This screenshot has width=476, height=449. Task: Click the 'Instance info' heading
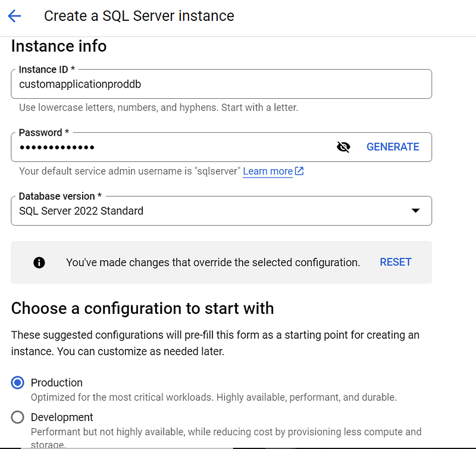pyautogui.click(x=59, y=46)
